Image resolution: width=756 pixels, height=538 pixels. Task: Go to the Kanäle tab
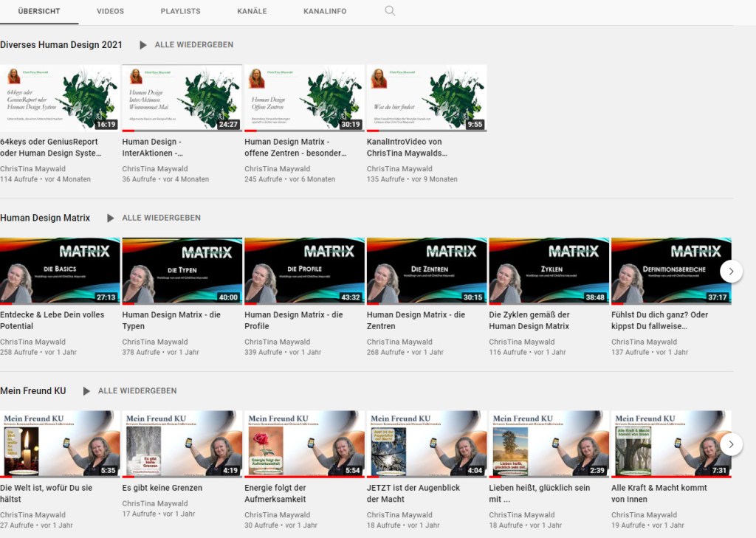point(252,12)
